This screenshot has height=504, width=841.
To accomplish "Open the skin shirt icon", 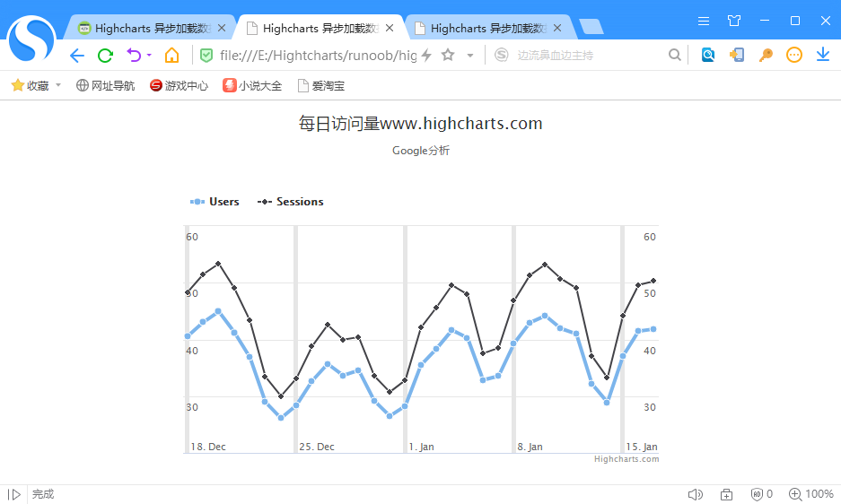I will 734,21.
